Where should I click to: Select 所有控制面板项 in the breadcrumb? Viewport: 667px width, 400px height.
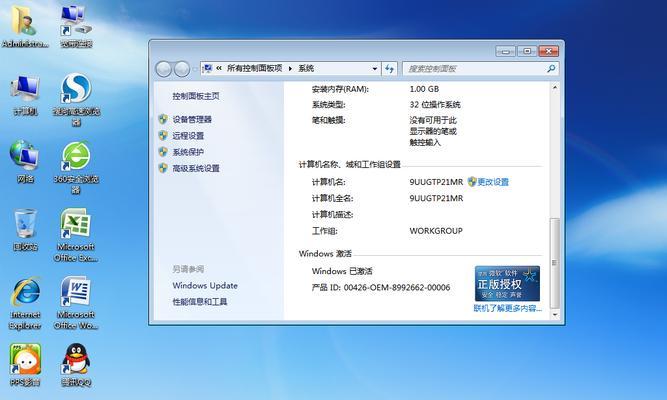(x=254, y=68)
